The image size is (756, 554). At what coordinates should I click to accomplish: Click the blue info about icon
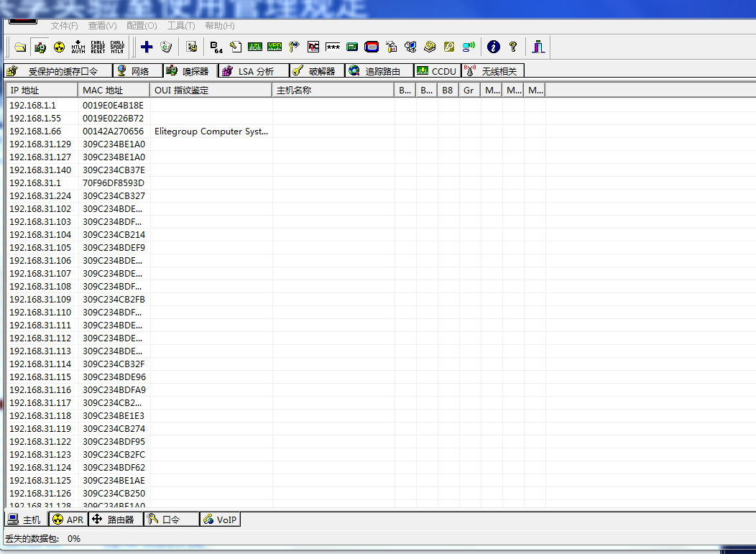pyautogui.click(x=493, y=47)
